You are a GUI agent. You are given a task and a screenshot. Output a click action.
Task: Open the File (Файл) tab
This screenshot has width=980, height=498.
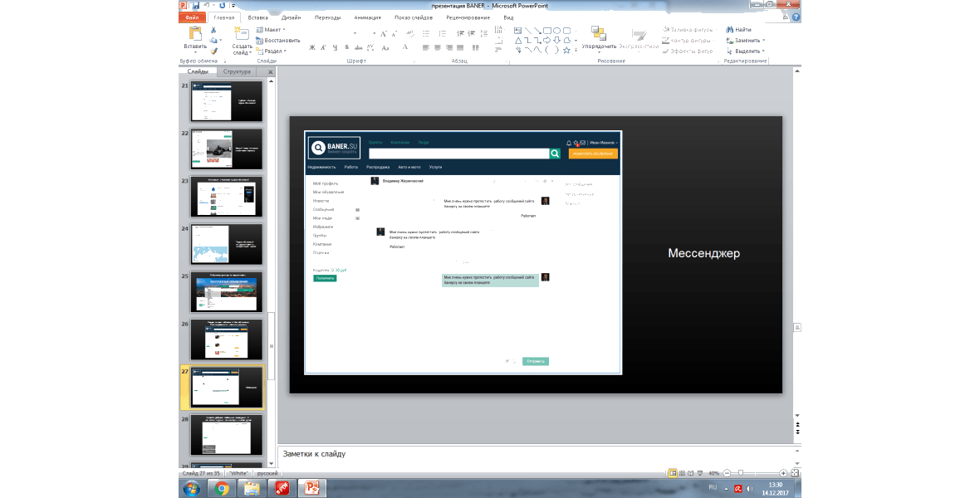(192, 17)
